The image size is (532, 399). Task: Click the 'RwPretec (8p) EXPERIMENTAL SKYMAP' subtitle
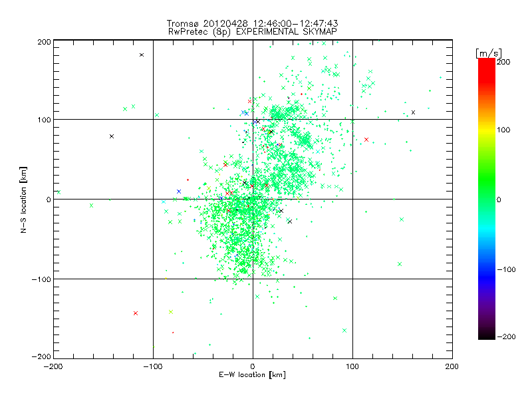(252, 32)
